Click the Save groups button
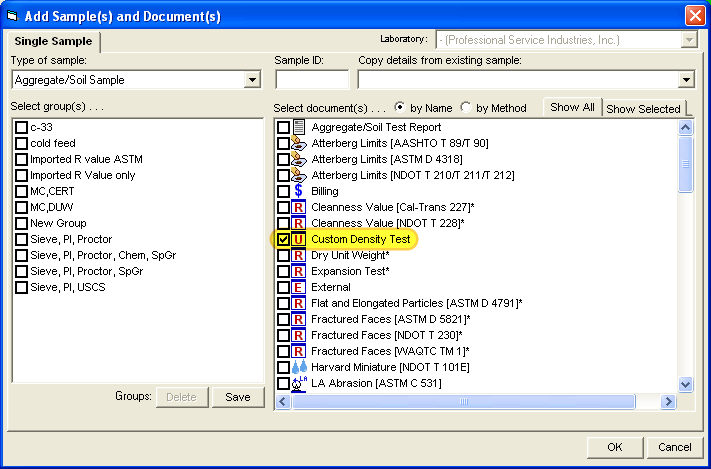Viewport: 711px width, 469px height. tap(238, 397)
